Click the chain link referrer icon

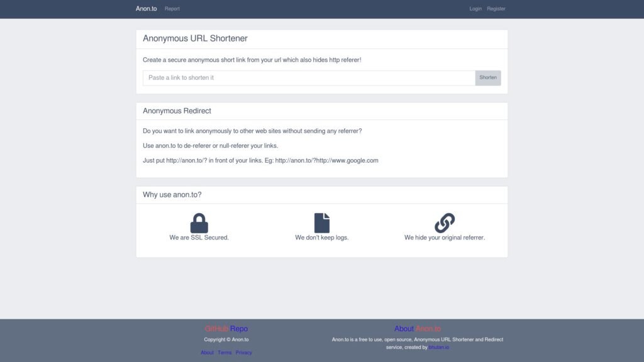[x=445, y=223]
